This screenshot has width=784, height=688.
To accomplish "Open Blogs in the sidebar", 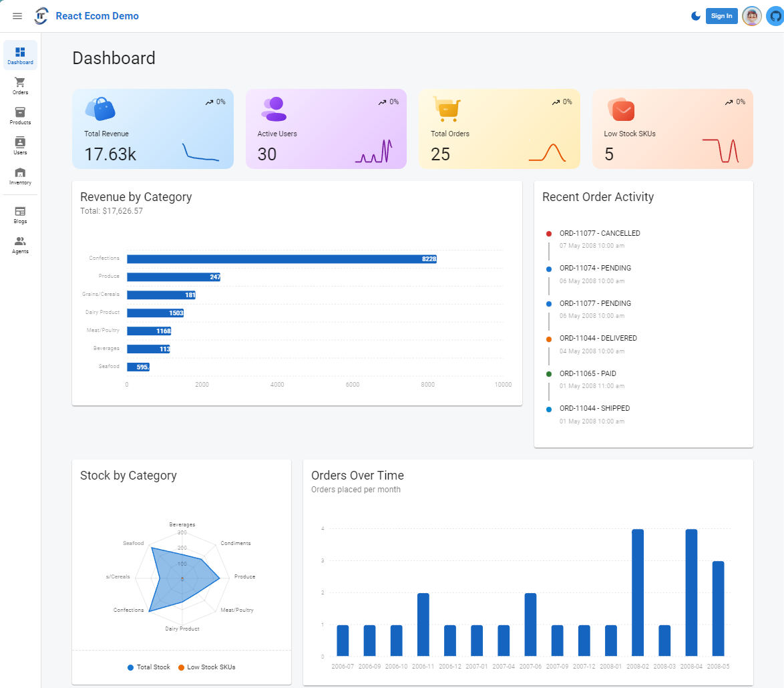I will [x=20, y=214].
